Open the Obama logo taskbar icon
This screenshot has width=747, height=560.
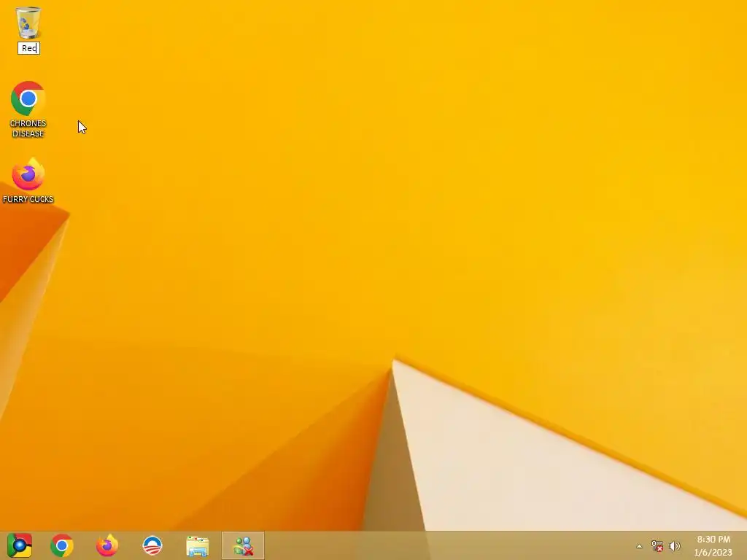tap(152, 545)
